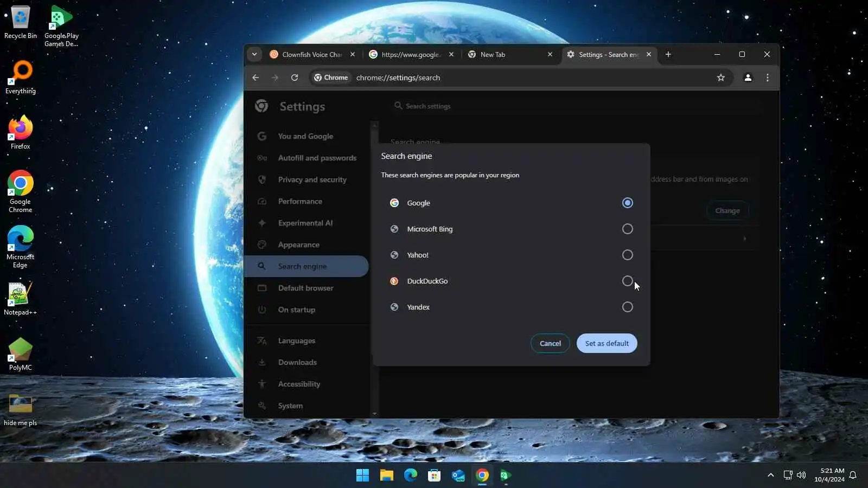Show hidden system tray icons
This screenshot has height=488, width=868.
770,475
